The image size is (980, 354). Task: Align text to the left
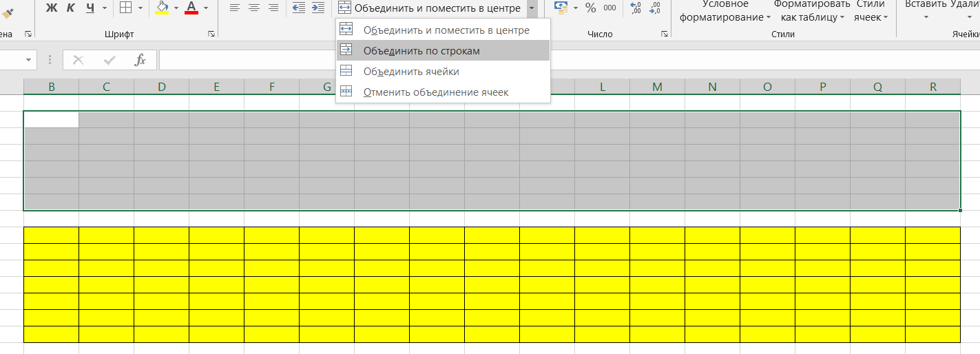[x=235, y=8]
